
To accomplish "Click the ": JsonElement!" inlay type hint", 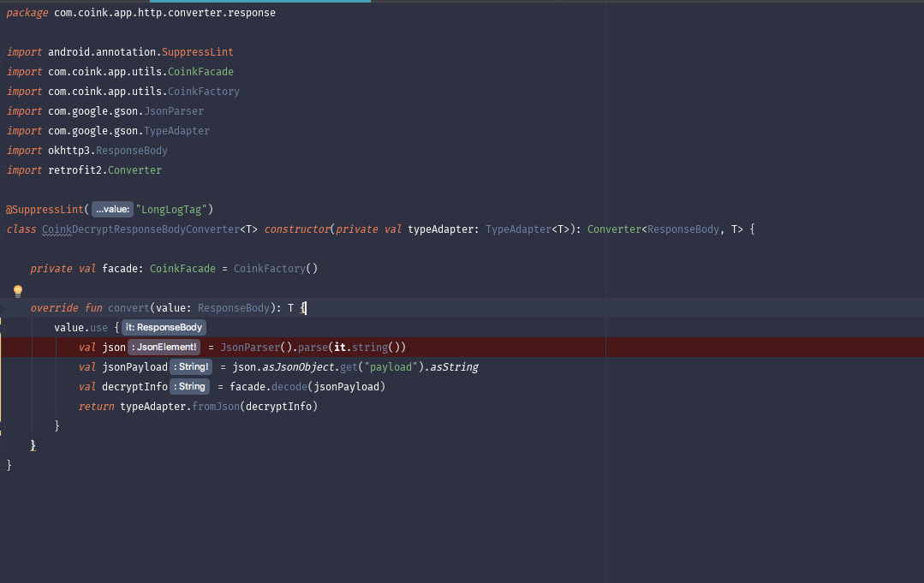I will (x=164, y=347).
